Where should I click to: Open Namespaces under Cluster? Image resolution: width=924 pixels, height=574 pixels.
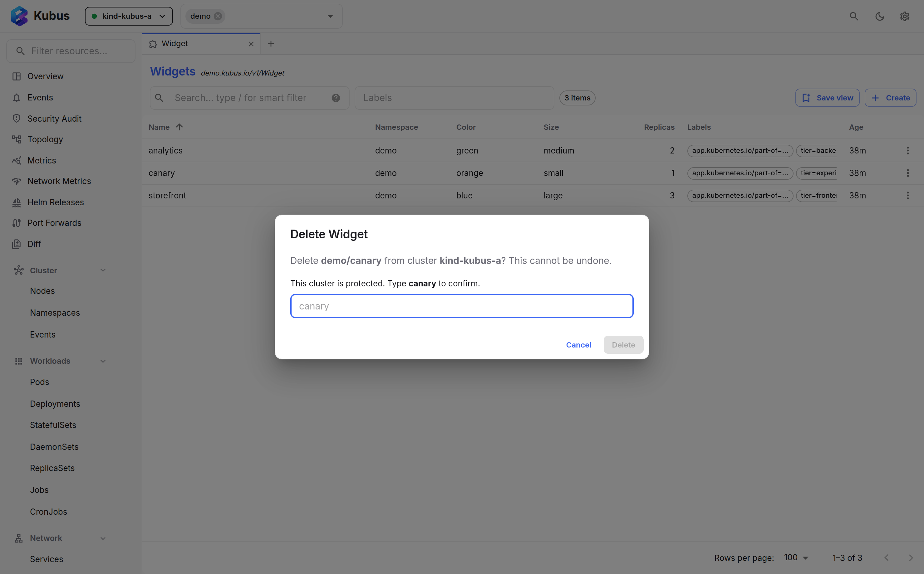click(x=55, y=313)
